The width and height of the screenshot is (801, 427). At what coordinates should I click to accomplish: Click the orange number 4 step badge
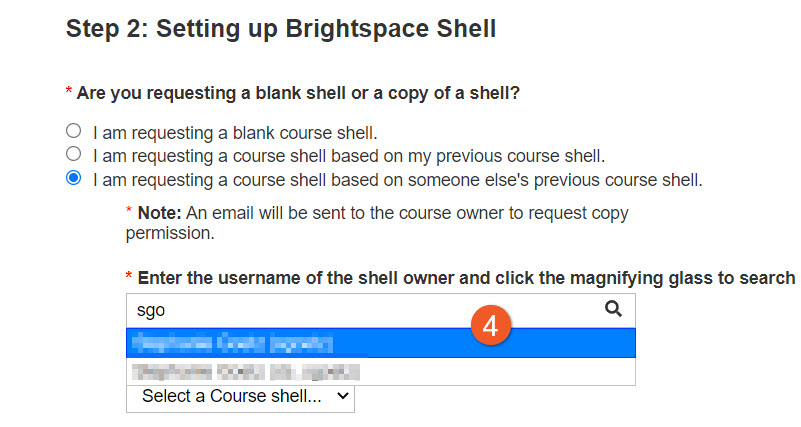(x=490, y=326)
